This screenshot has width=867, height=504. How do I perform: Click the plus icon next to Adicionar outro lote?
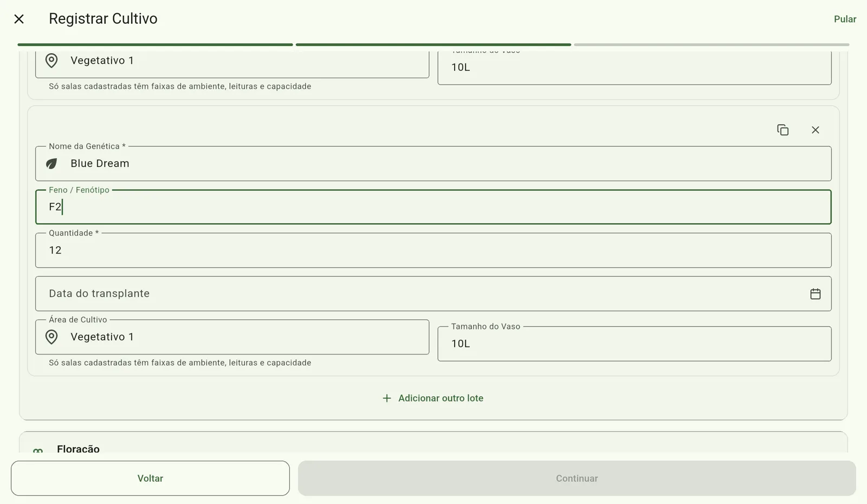[x=386, y=398]
